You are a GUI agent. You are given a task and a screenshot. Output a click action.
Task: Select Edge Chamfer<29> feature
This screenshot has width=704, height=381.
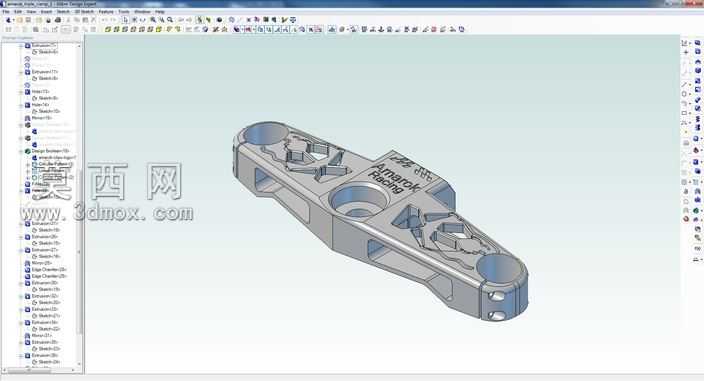pyautogui.click(x=49, y=276)
